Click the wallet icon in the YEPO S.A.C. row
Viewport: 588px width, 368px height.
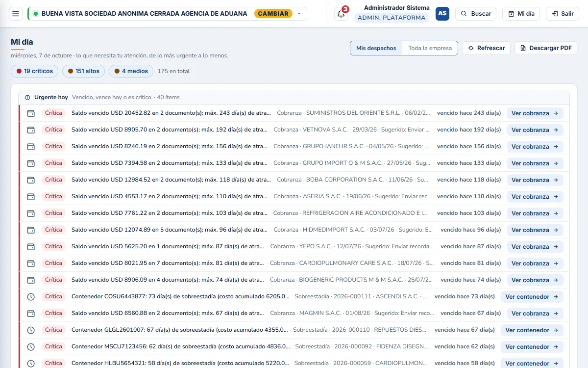[31, 247]
